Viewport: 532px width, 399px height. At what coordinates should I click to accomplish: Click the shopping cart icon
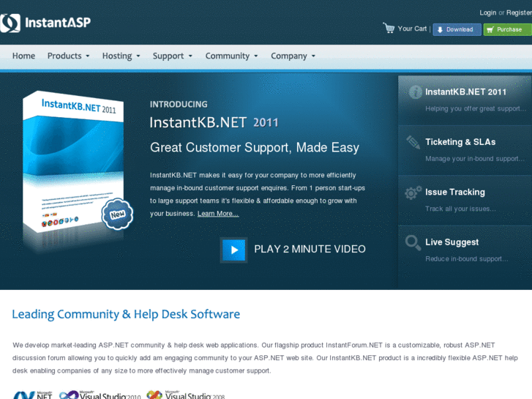pos(389,28)
